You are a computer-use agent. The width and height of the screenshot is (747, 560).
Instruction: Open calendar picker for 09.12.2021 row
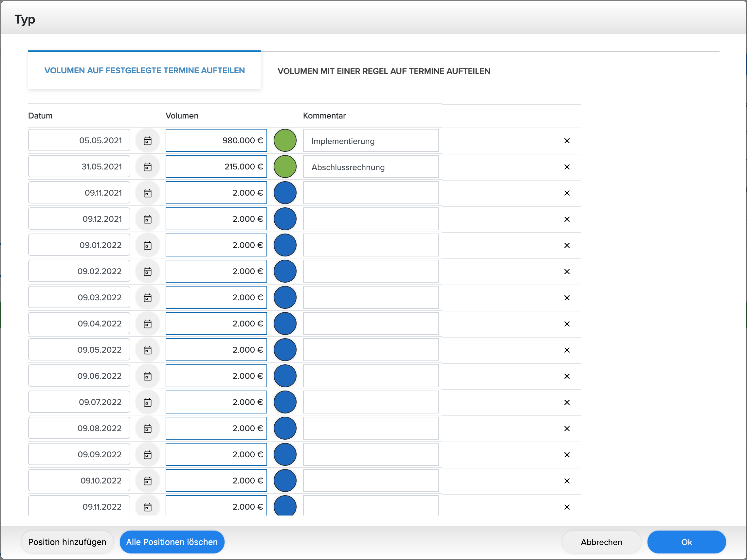click(x=148, y=219)
